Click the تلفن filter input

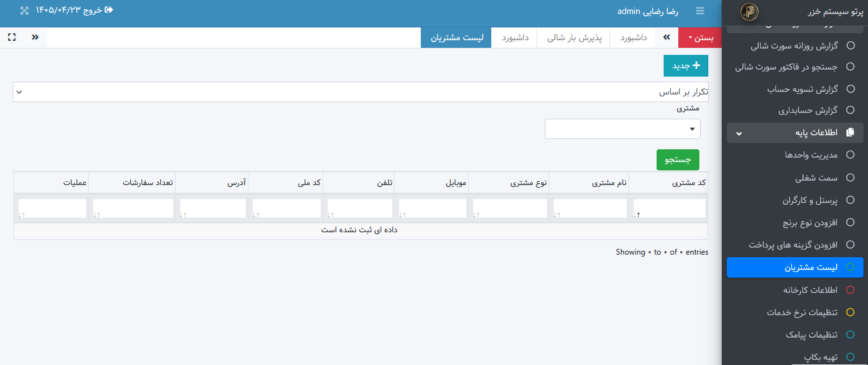[360, 209]
